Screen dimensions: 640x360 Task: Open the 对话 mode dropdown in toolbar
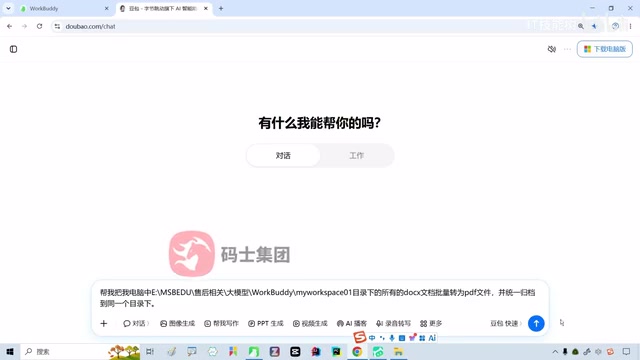(136, 323)
